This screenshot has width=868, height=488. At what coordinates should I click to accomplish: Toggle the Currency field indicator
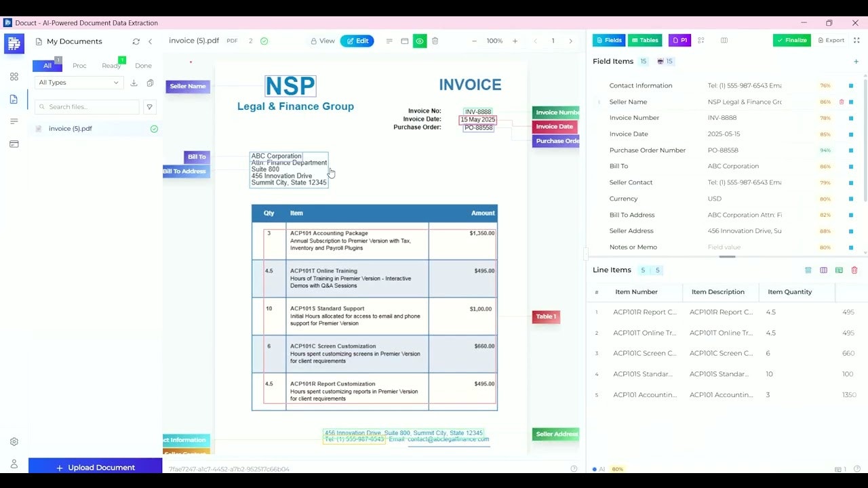click(x=851, y=199)
